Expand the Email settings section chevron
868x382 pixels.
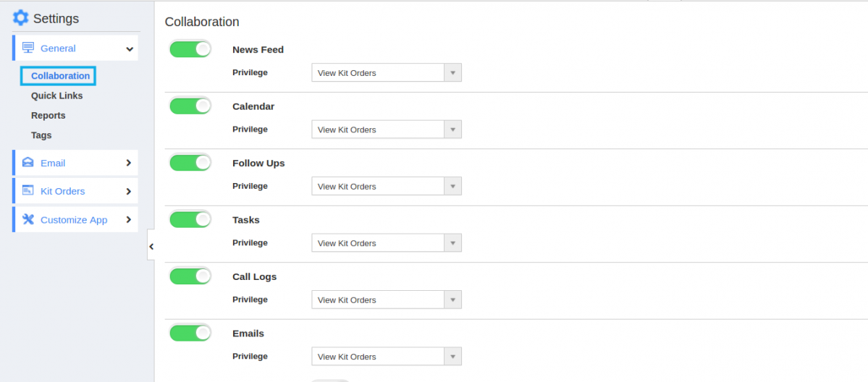pos(128,163)
